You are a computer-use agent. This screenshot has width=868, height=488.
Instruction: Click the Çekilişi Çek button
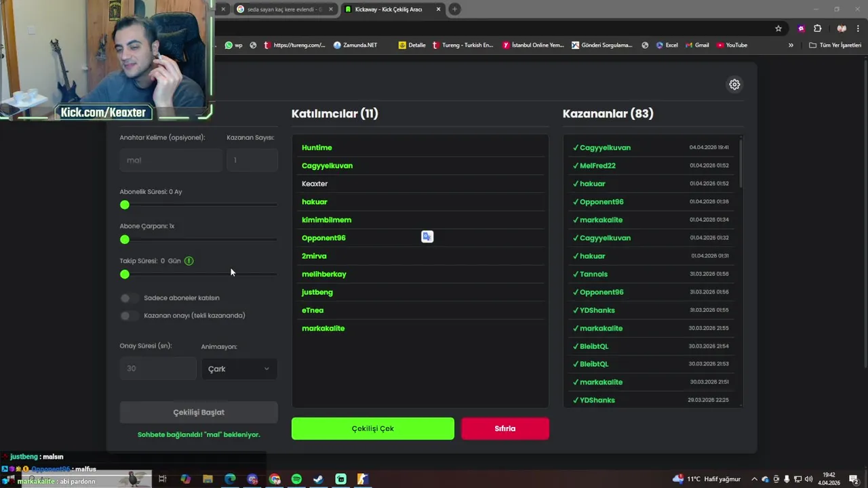coord(373,428)
